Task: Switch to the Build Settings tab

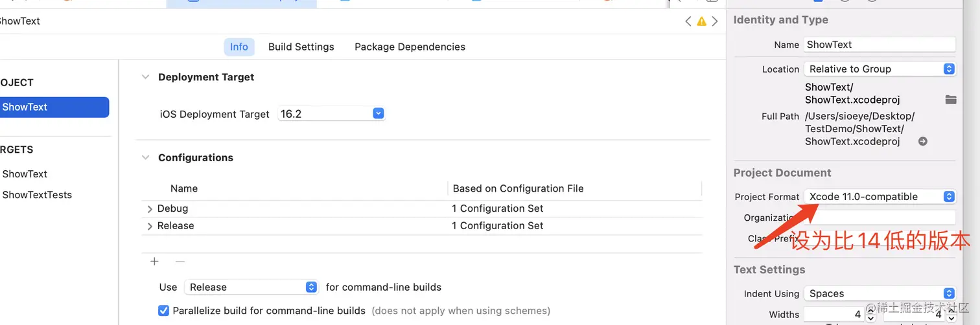Action: (301, 47)
